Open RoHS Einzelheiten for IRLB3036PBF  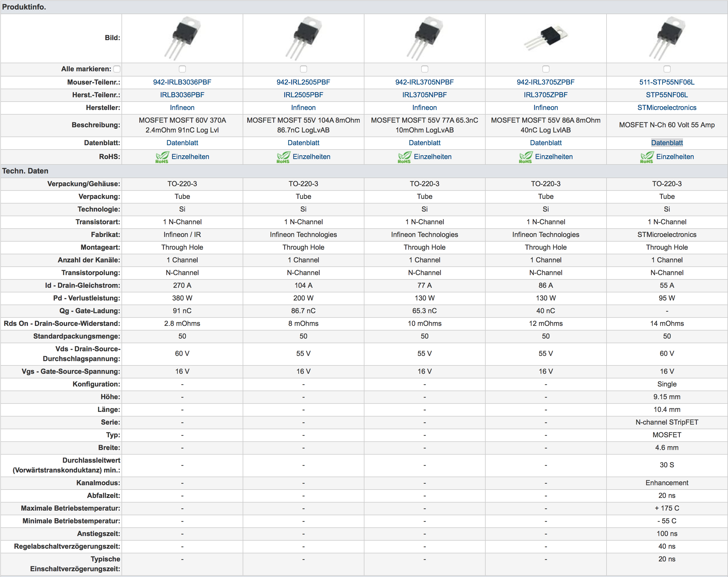(x=190, y=157)
